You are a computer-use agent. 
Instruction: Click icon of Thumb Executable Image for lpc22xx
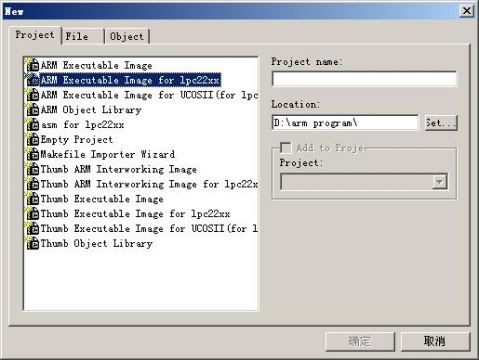click(x=32, y=213)
